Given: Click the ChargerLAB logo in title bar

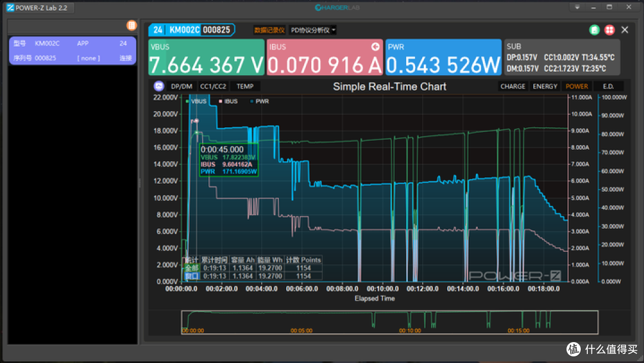Looking at the screenshot, I should tap(337, 7).
